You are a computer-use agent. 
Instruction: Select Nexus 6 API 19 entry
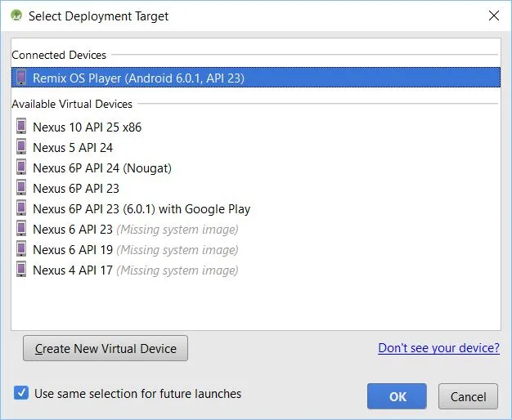pos(136,250)
